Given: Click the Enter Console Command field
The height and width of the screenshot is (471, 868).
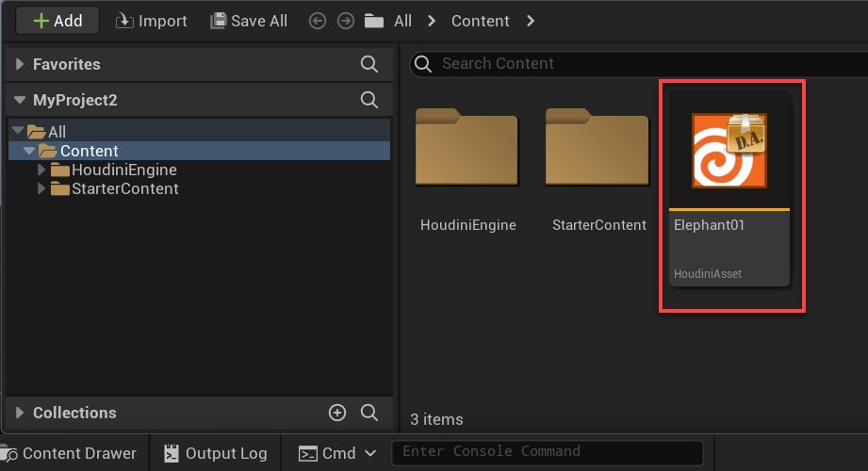Looking at the screenshot, I should point(548,452).
